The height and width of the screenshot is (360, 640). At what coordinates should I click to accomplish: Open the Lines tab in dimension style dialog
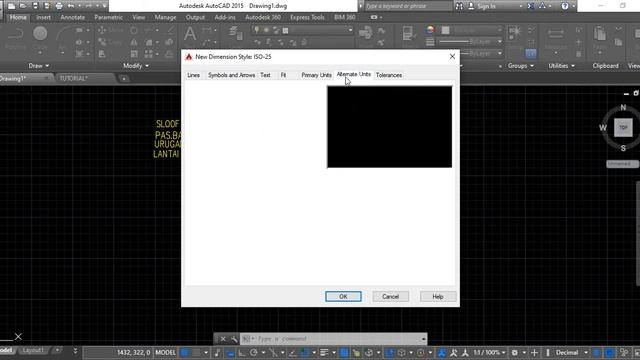click(x=193, y=75)
